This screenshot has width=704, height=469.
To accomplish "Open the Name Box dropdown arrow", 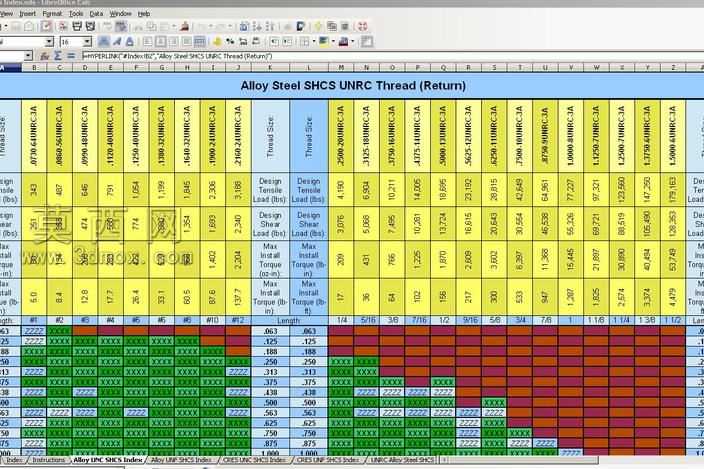I will click(28, 56).
